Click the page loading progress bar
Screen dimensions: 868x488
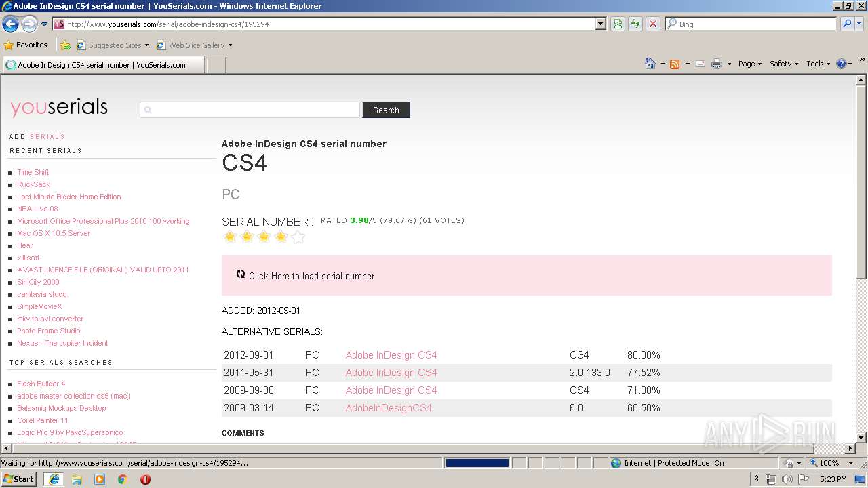point(477,463)
